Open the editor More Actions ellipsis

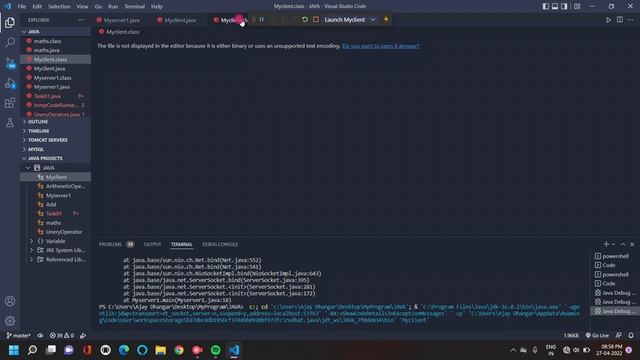tap(631, 20)
